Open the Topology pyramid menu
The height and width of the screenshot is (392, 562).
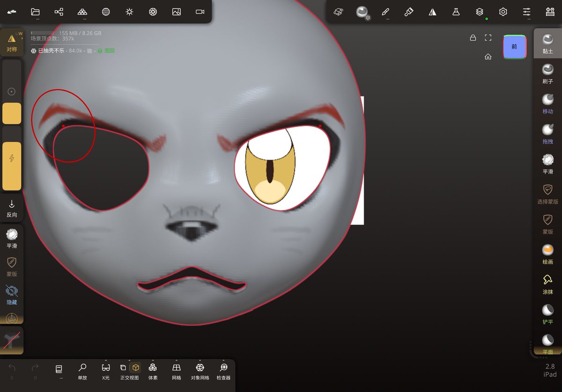[82, 12]
